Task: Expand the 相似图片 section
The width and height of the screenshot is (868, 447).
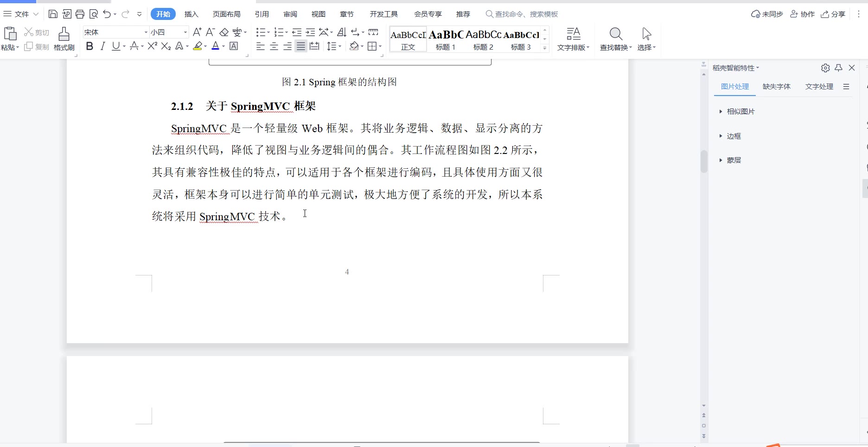Action: [740, 112]
